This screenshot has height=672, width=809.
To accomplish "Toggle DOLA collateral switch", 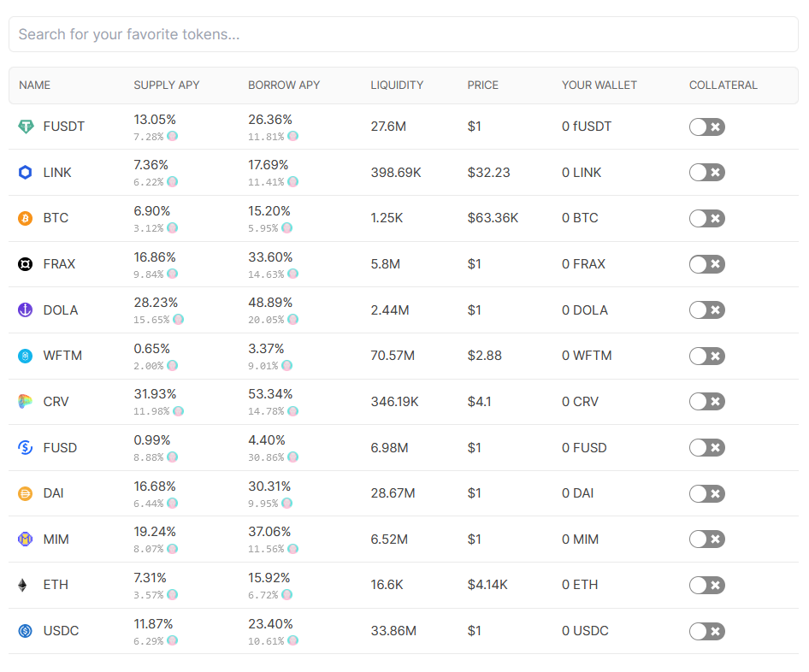I will [x=707, y=310].
